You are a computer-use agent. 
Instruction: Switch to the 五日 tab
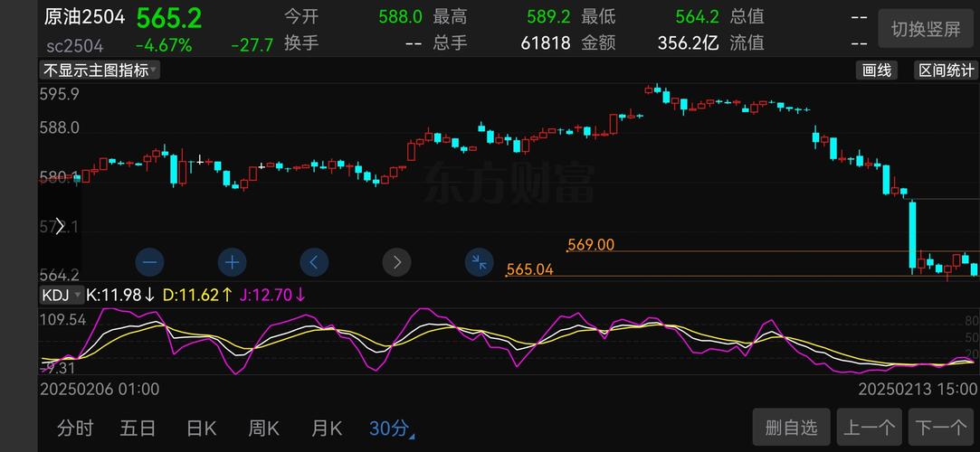coord(138,428)
